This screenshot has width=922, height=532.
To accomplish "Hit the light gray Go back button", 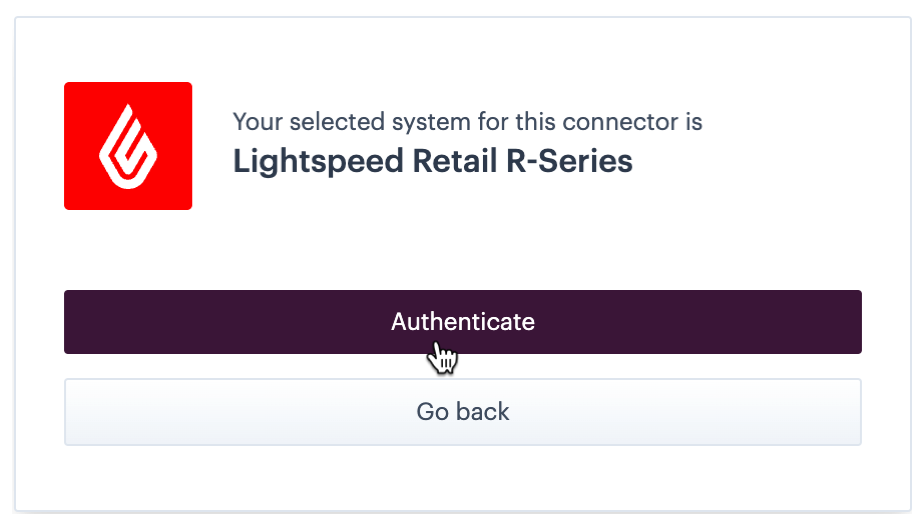I will coord(462,412).
